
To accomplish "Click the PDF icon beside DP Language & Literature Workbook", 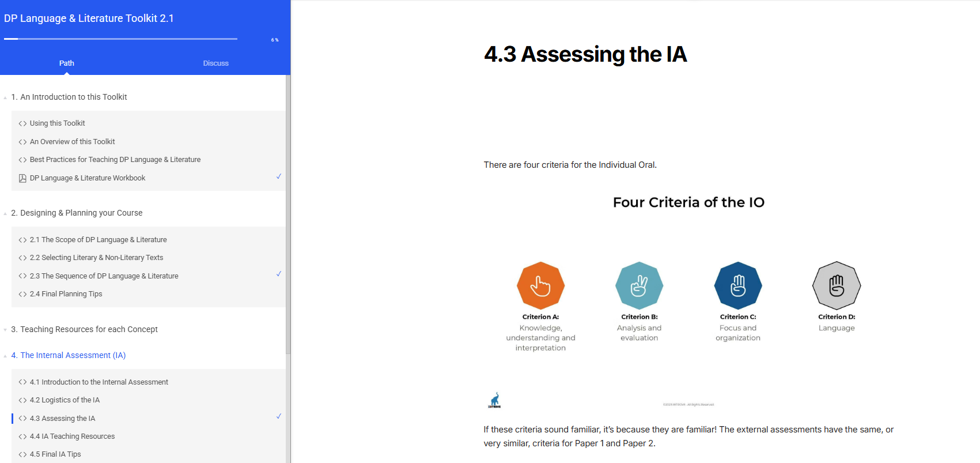I will pyautogui.click(x=22, y=178).
